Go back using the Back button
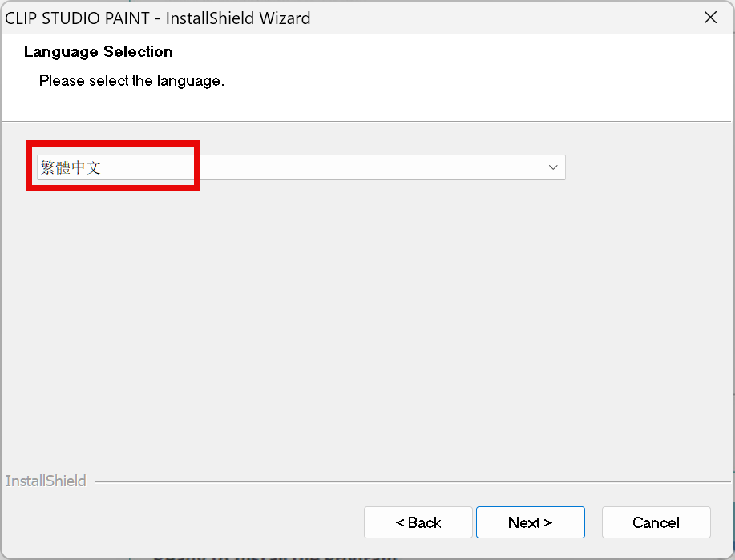Screen dimensions: 735x560 click(x=418, y=522)
